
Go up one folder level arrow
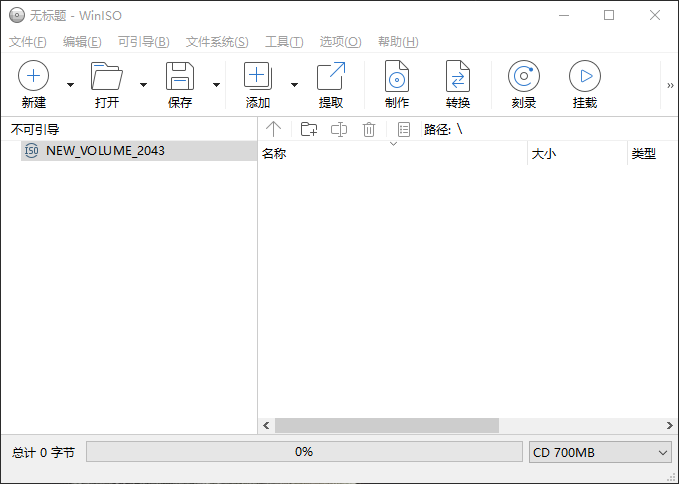click(273, 129)
